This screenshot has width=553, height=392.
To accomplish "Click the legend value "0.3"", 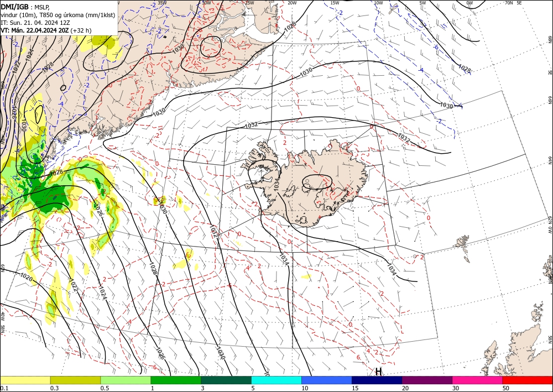I will (x=54, y=388).
